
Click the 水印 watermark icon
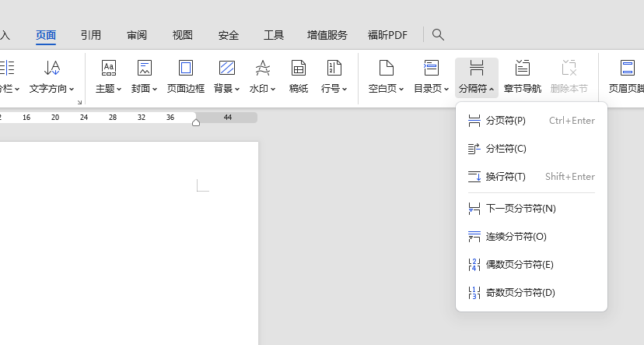pos(262,68)
